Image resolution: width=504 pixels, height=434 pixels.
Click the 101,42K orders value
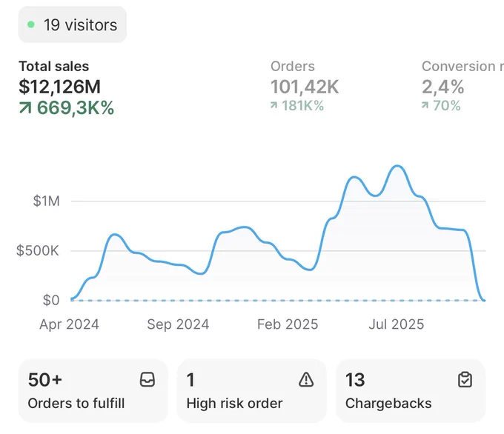305,87
